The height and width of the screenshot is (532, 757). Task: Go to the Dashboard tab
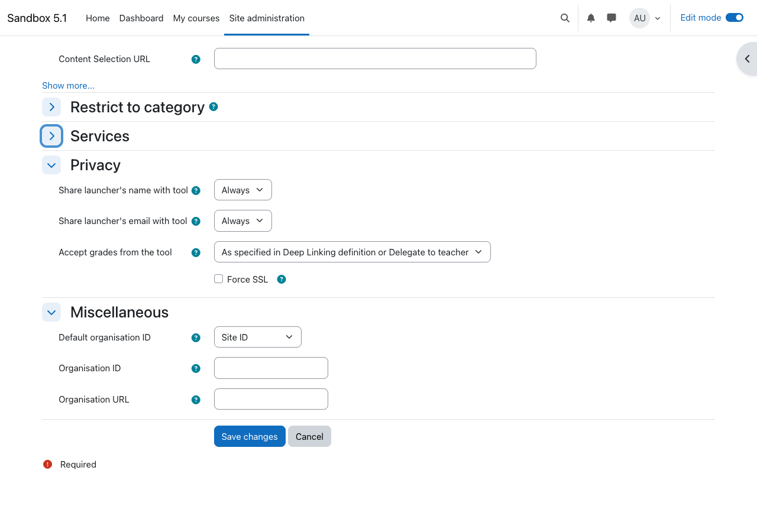point(141,18)
